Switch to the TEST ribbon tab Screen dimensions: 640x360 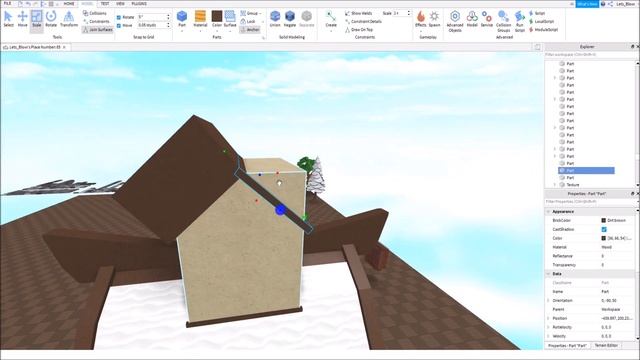point(105,4)
